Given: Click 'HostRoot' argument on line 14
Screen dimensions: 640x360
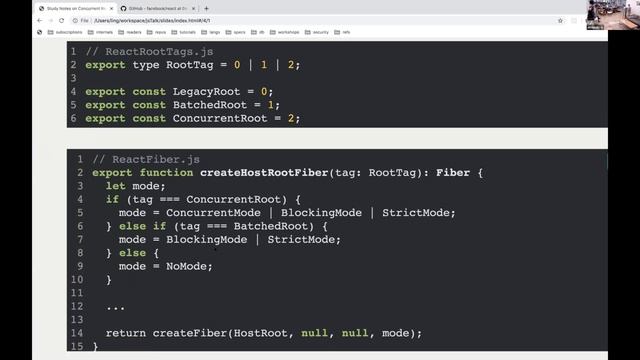Looking at the screenshot, I should (260, 333).
